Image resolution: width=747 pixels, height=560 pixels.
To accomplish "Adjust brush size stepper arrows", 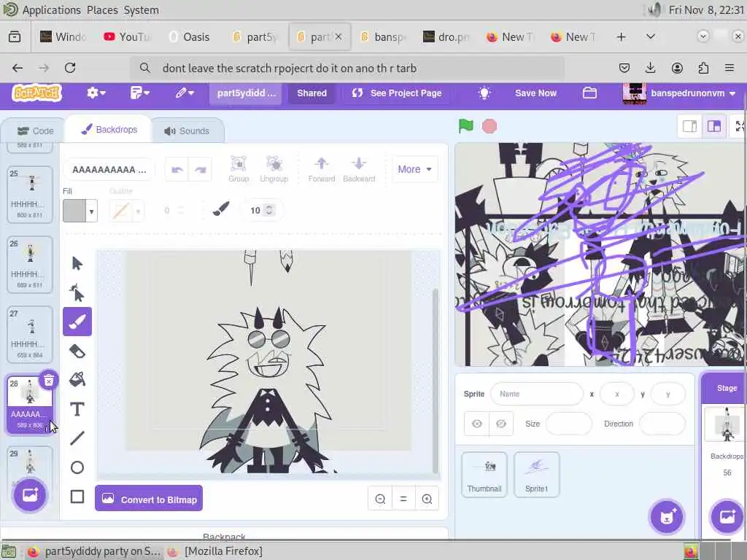I will point(269,210).
